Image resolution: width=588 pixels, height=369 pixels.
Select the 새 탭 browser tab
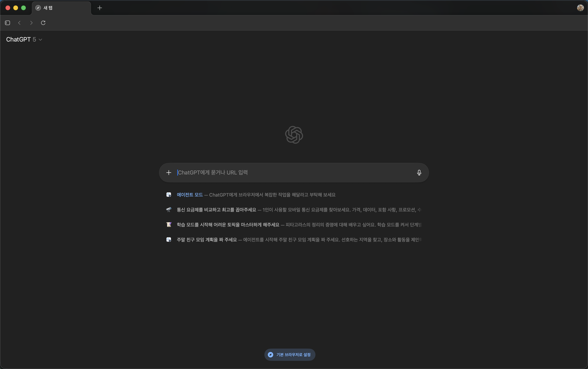click(x=61, y=8)
